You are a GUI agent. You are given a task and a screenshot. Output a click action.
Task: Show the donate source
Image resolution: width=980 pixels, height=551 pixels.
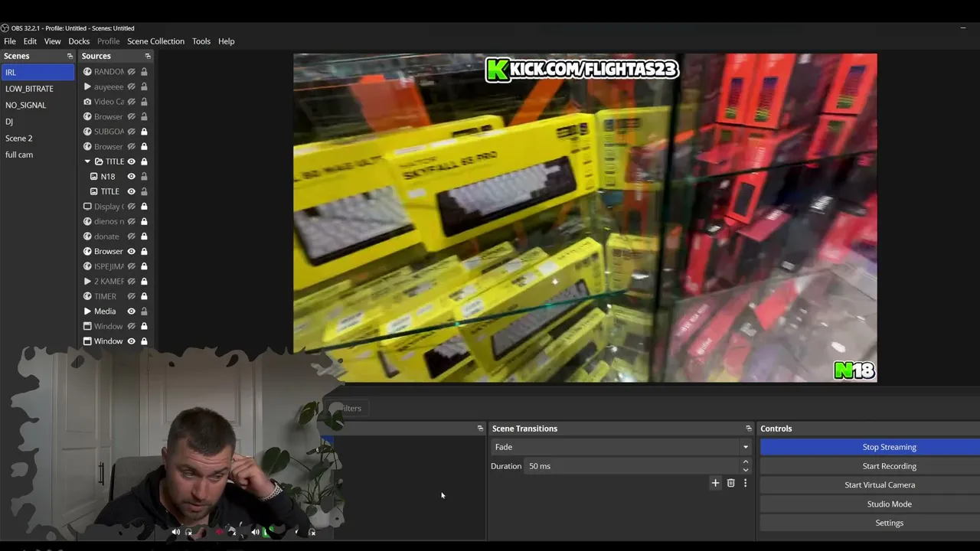(131, 236)
